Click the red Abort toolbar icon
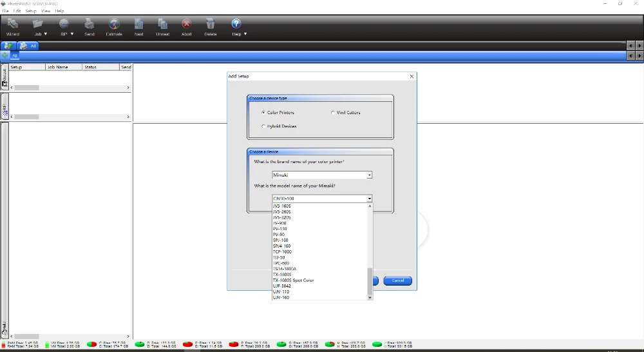644x352 pixels. [x=187, y=24]
